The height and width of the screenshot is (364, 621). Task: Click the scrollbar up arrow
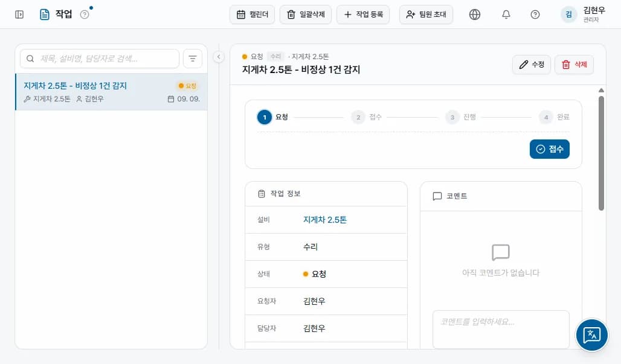coord(601,90)
